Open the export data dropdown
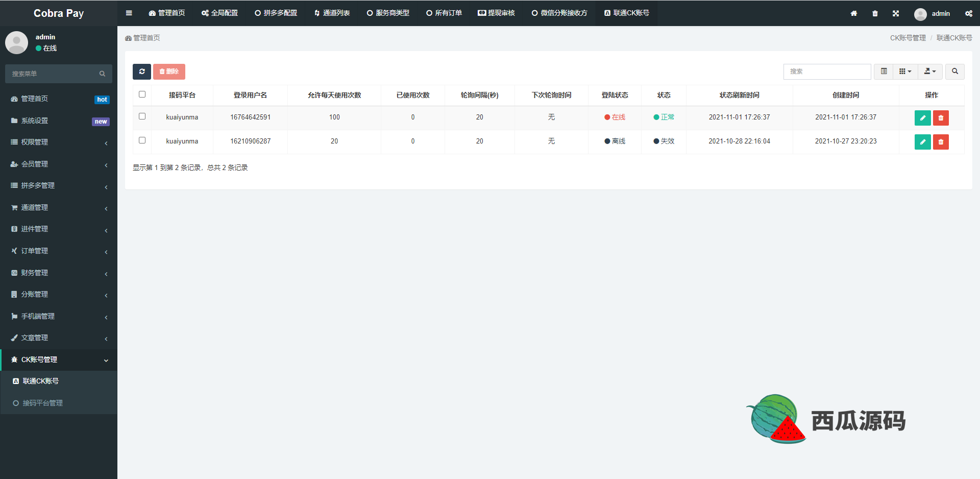Image resolution: width=980 pixels, height=479 pixels. 930,71
